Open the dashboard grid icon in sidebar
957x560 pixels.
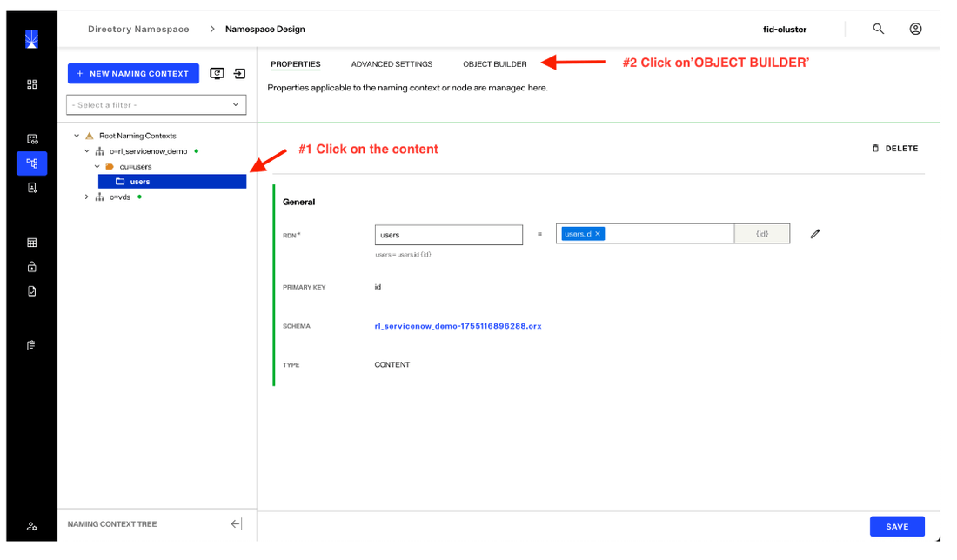31,84
